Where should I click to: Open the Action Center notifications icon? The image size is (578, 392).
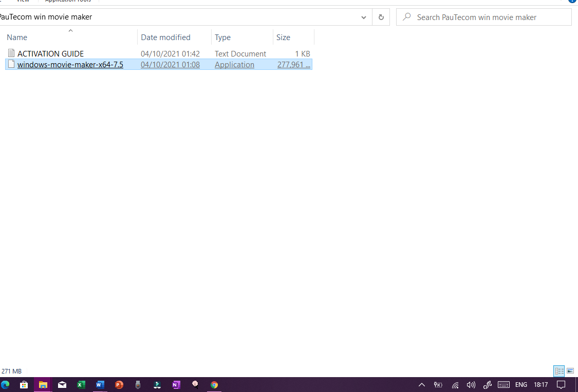pos(561,385)
